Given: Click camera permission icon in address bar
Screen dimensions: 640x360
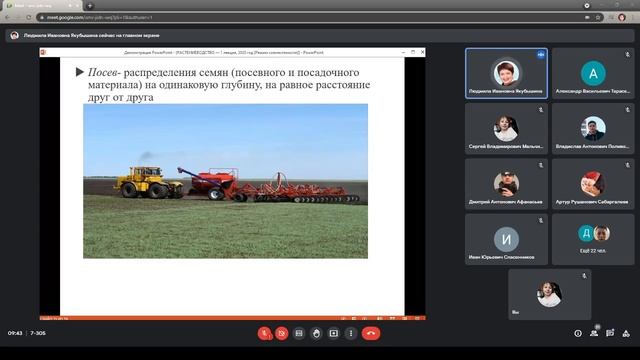Looking at the screenshot, I should [x=587, y=18].
